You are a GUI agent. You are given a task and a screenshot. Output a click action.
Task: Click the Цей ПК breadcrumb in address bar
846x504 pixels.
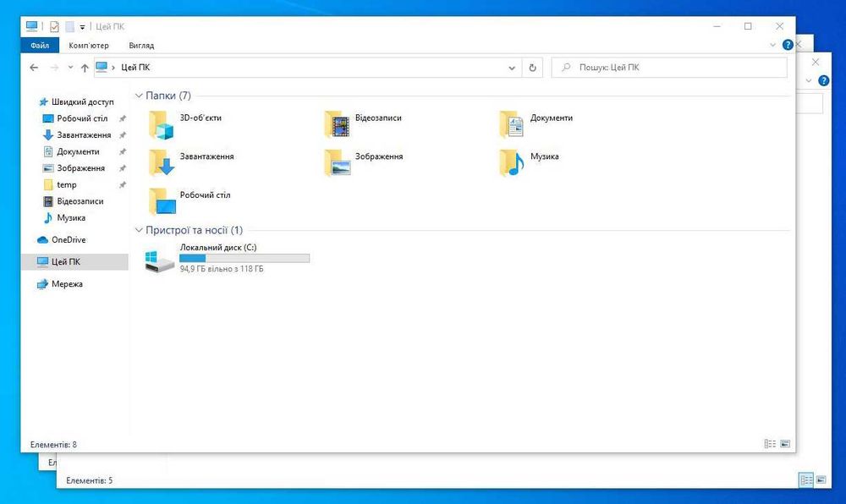tap(135, 68)
